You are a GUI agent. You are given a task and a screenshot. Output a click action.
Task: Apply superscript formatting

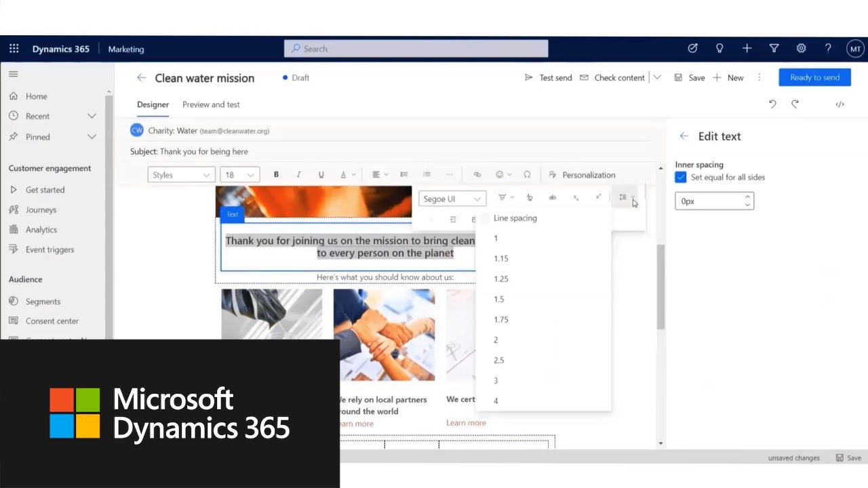(x=598, y=198)
